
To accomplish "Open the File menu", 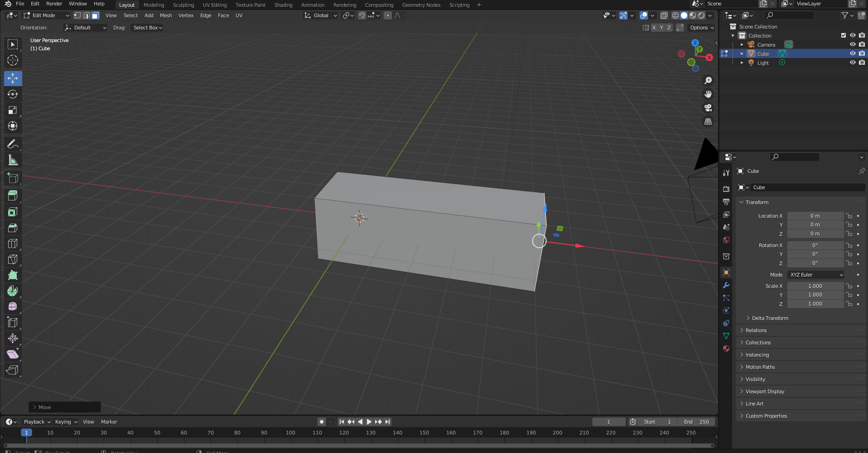I will coord(20,4).
